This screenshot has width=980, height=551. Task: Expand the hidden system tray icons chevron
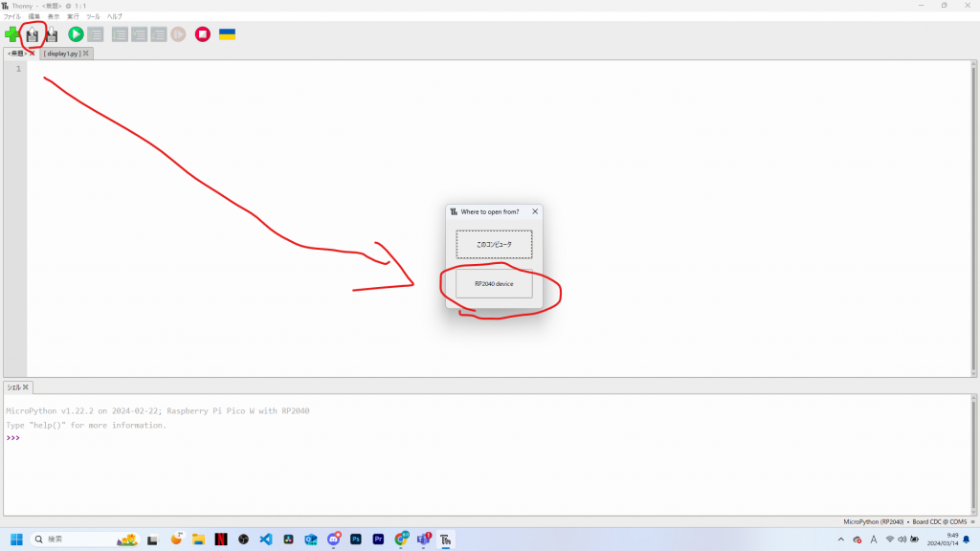(x=841, y=540)
